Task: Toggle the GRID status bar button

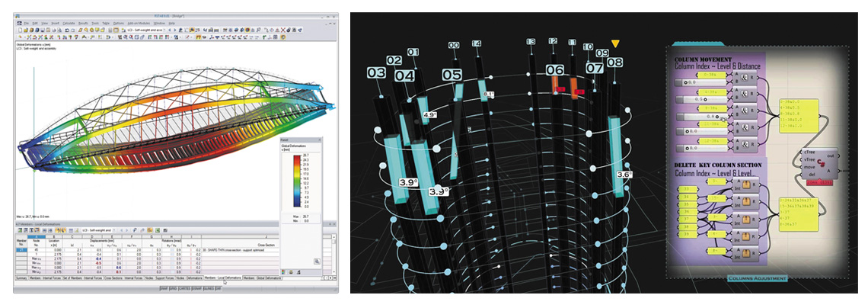Action: pyautogui.click(x=174, y=290)
